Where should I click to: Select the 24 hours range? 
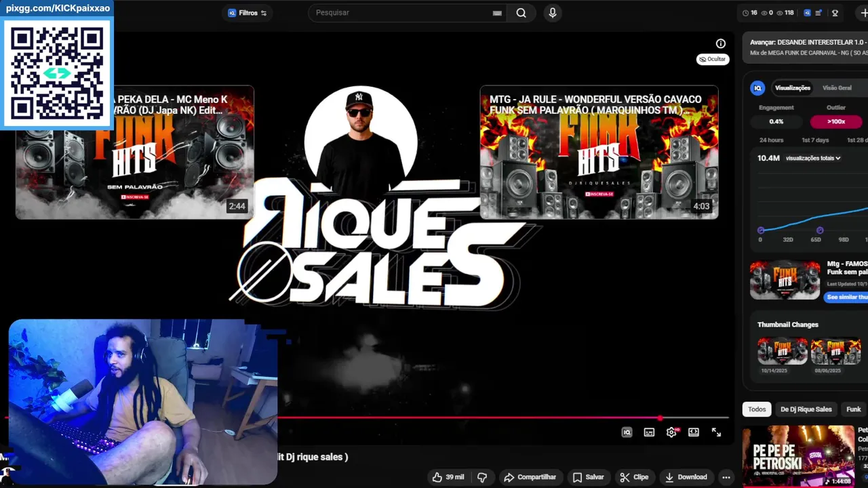pos(771,140)
